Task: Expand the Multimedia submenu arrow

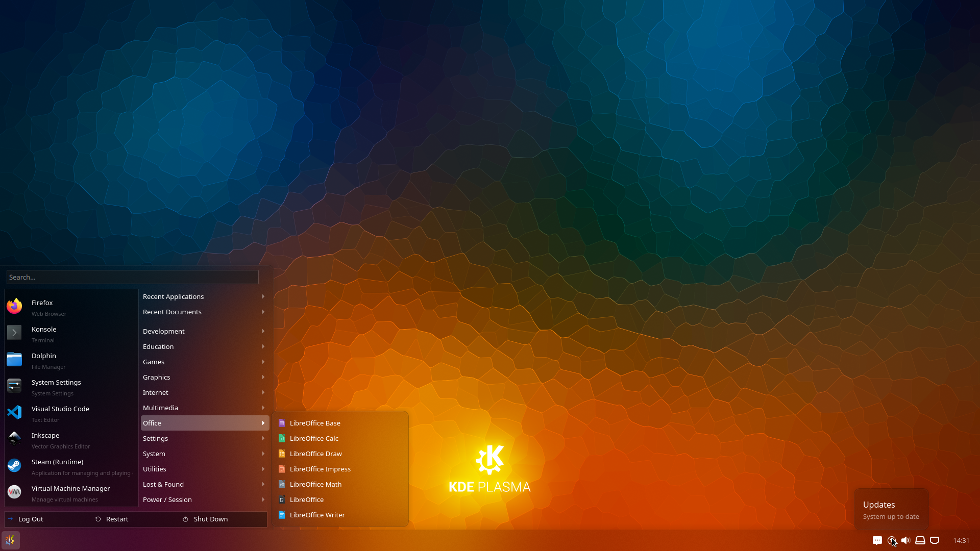Action: (263, 408)
